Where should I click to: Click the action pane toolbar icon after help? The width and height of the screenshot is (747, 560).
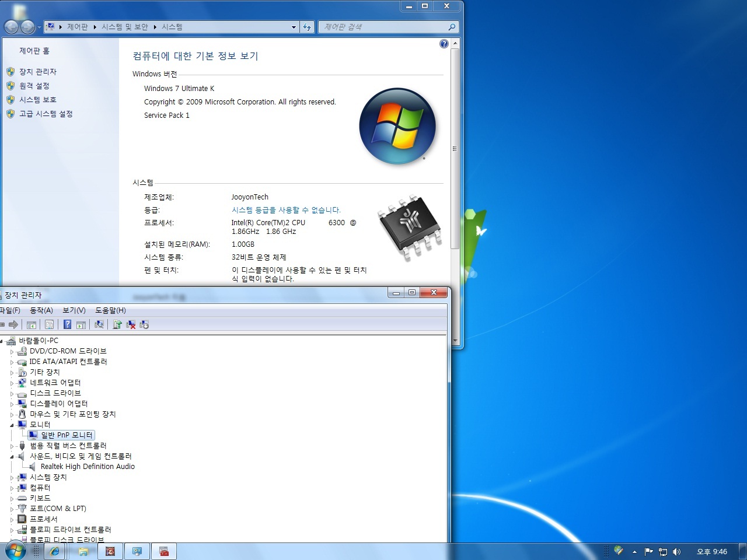tap(81, 325)
